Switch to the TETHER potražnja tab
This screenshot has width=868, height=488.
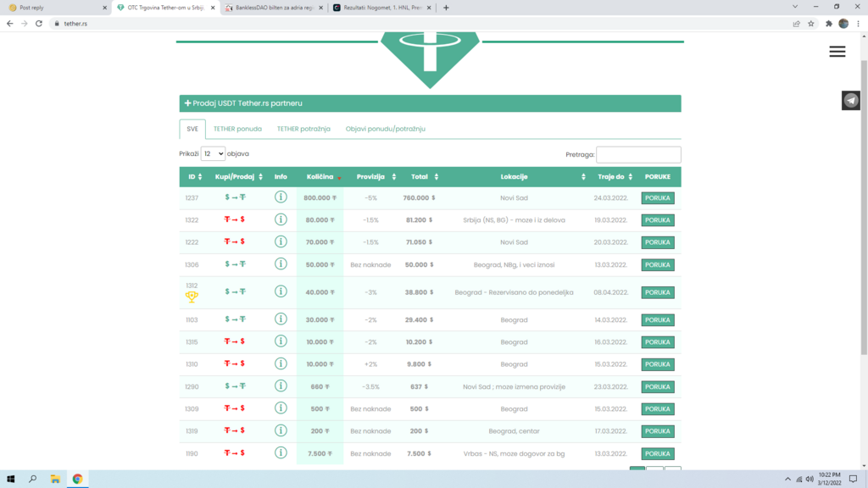303,129
